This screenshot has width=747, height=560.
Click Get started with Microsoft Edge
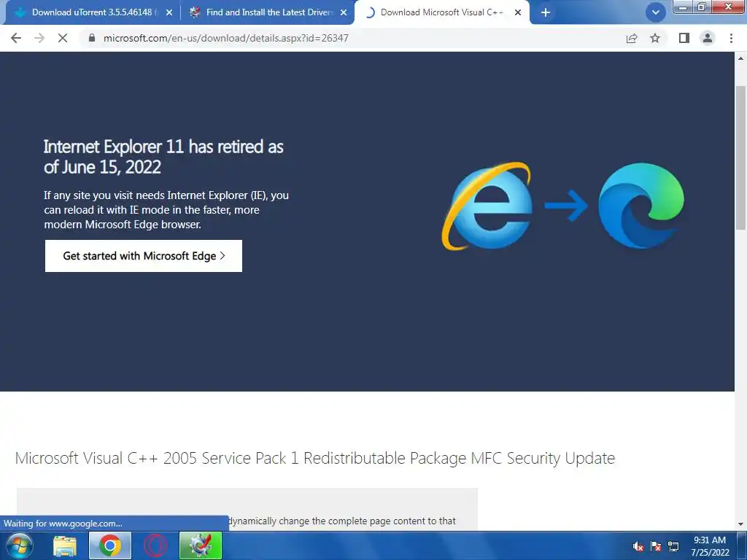click(x=144, y=256)
